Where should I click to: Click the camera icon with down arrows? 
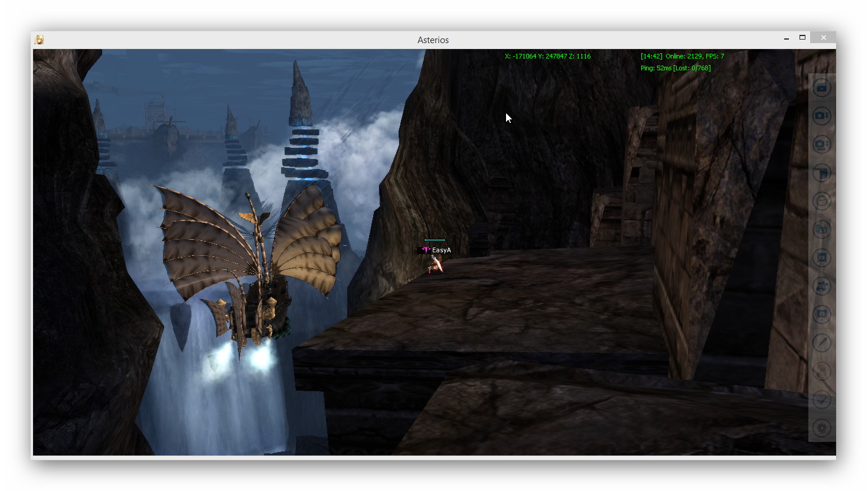point(822,116)
